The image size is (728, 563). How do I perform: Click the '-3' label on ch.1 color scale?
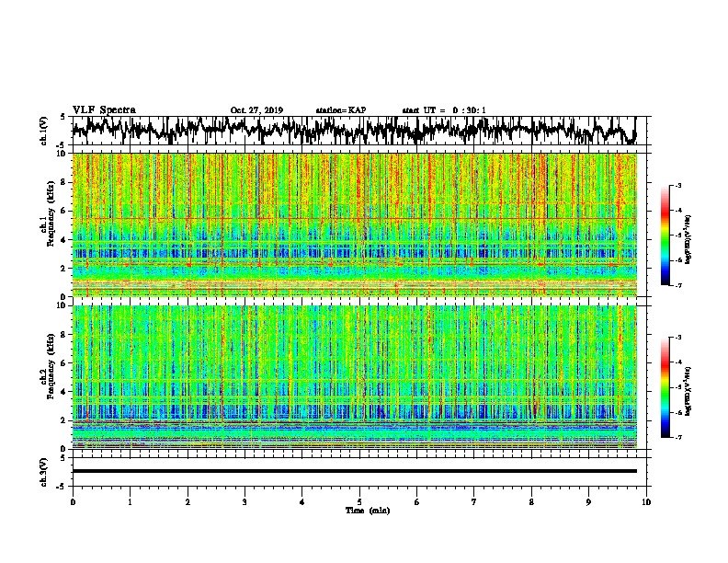677,186
